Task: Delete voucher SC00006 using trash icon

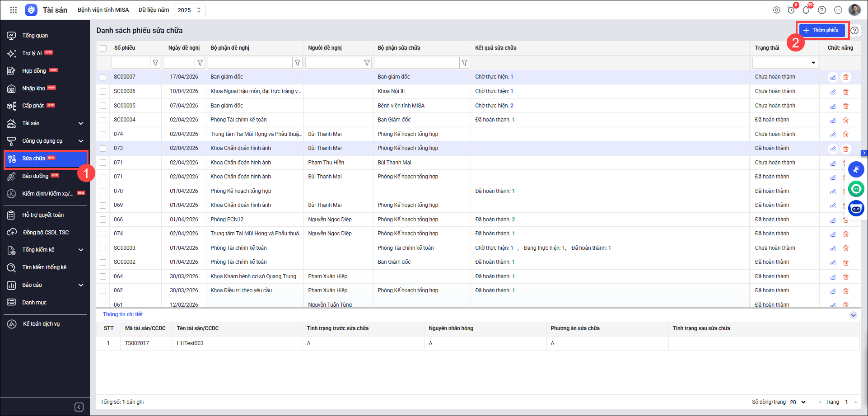Action: [x=846, y=92]
